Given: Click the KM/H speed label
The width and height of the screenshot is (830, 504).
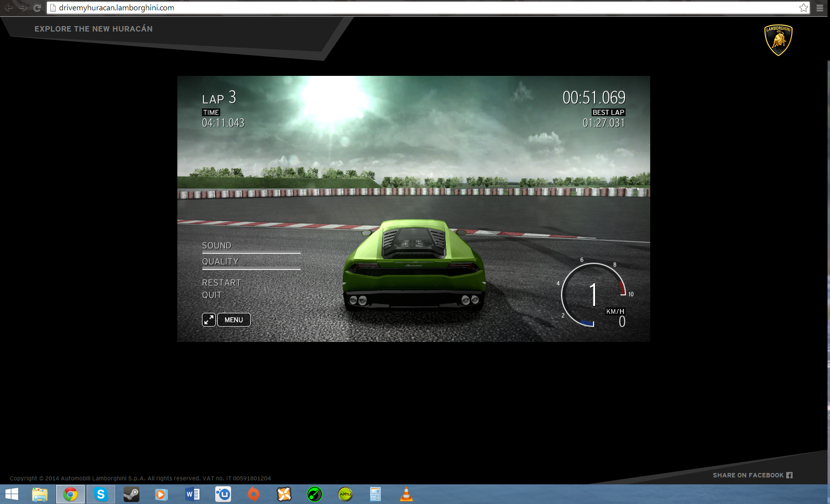Looking at the screenshot, I should click(x=615, y=311).
